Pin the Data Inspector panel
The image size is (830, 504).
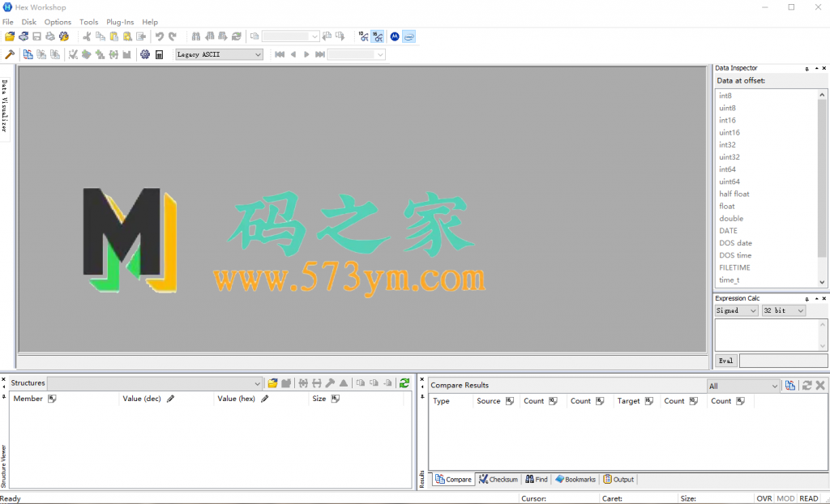click(807, 68)
